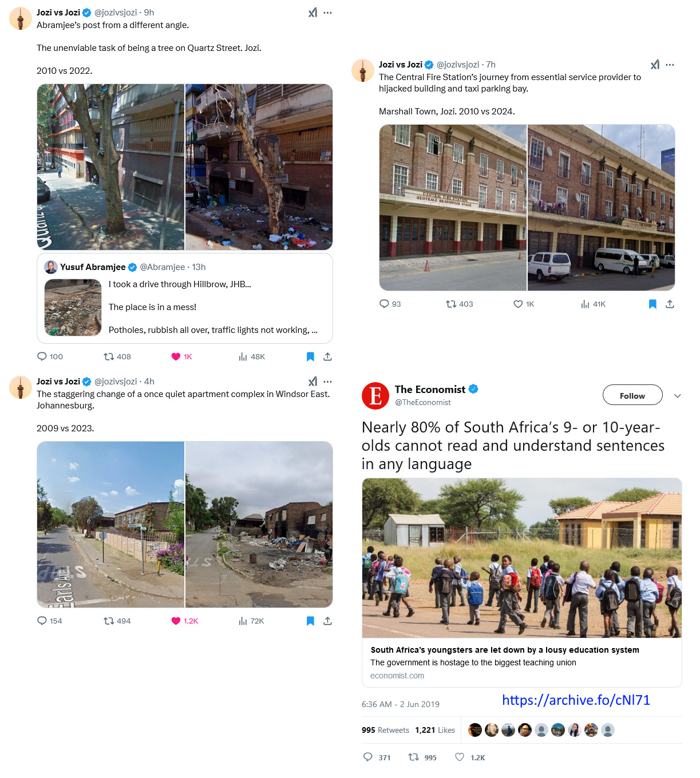The width and height of the screenshot is (700, 778).
Task: Retweet the Quartz Street tree post
Action: [109, 356]
